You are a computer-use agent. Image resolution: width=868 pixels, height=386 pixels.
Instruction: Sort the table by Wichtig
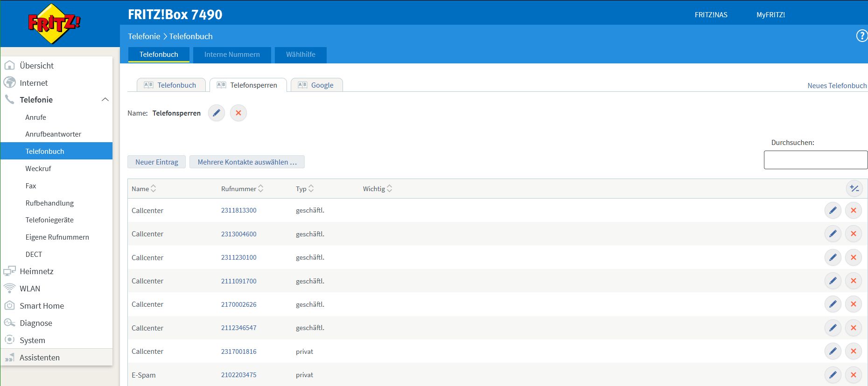coord(378,189)
